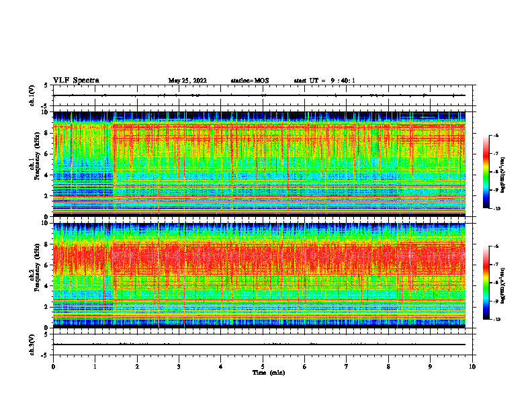
Task: Click the ch.2 spectrogram color scale bar
Action: point(486,283)
